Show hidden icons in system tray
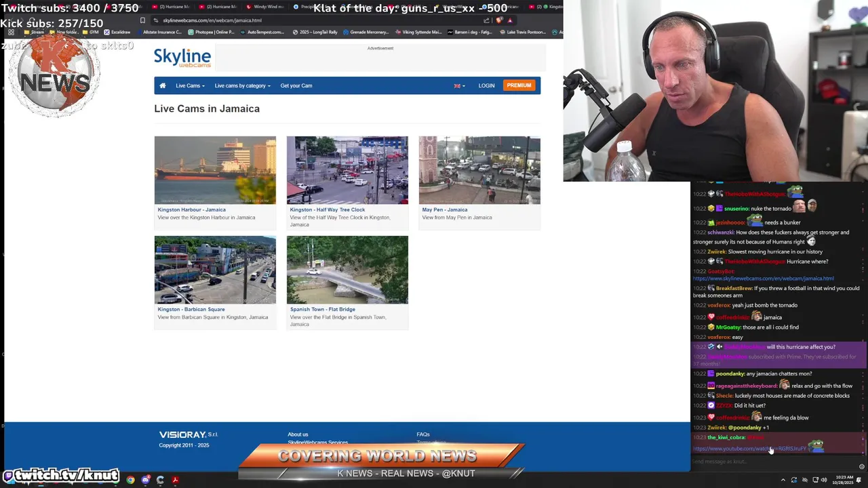Image resolution: width=868 pixels, height=488 pixels. (x=783, y=480)
